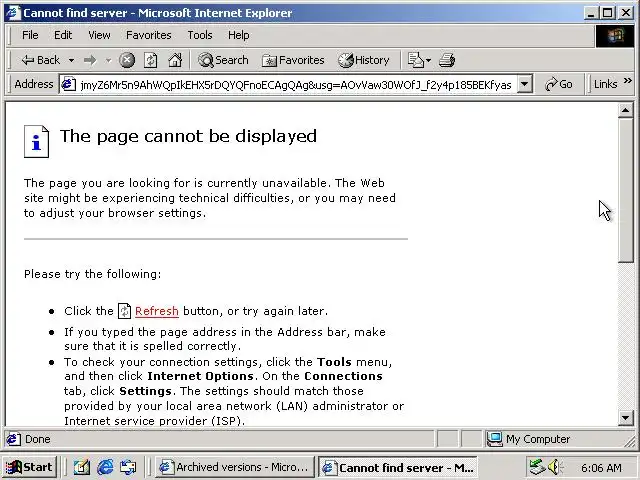Click the status bar Done page icon

click(13, 439)
